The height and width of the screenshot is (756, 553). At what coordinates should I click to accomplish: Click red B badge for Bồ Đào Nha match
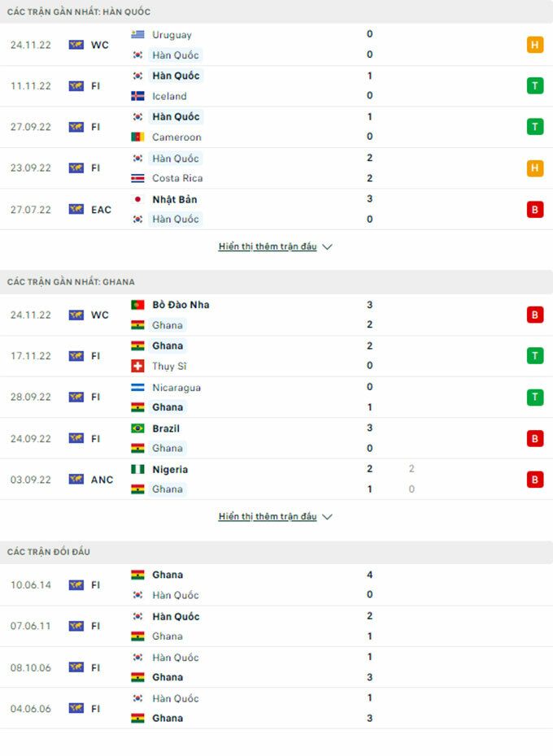tap(534, 315)
